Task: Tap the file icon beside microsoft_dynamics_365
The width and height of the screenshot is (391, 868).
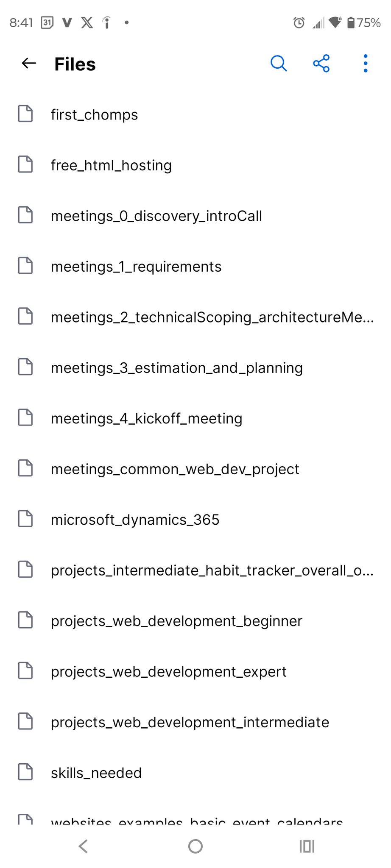Action: [x=25, y=519]
